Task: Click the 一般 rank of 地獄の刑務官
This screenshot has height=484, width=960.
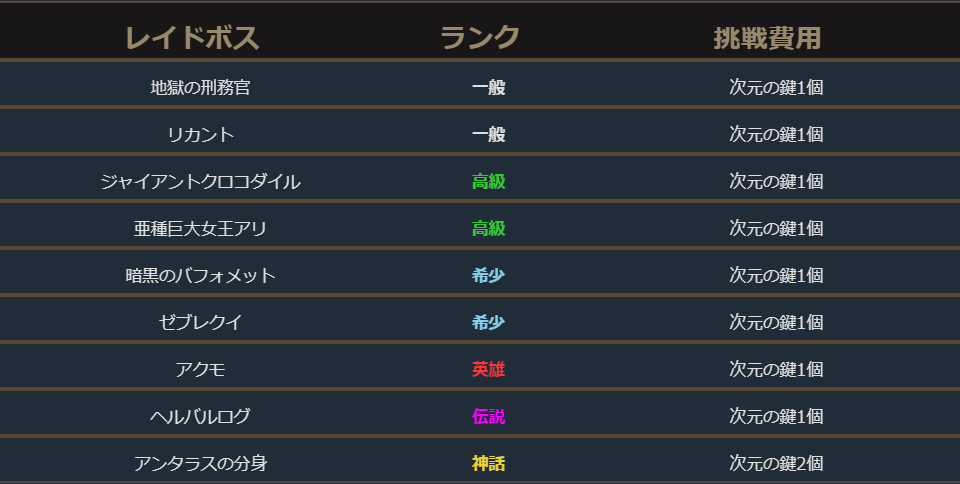Action: click(x=488, y=87)
